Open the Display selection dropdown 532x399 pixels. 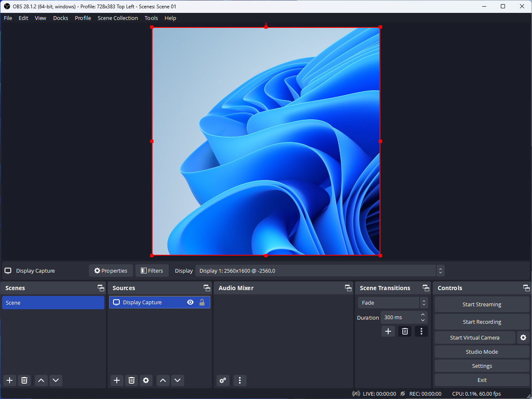[320, 271]
